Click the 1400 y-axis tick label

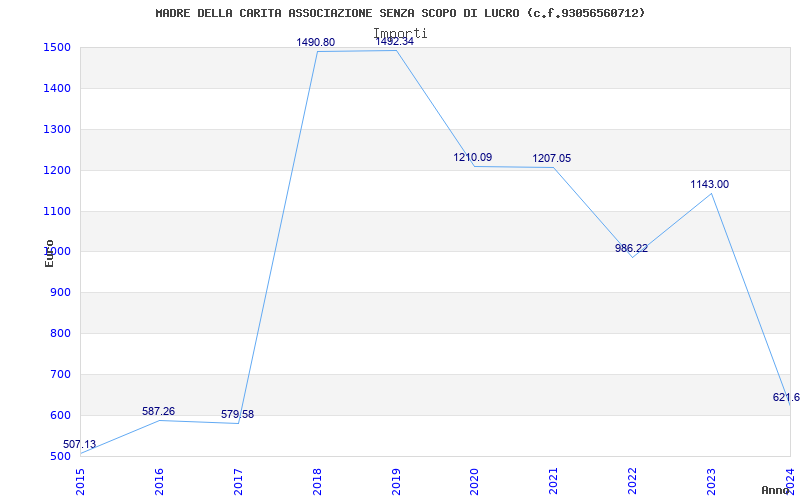[x=57, y=88]
